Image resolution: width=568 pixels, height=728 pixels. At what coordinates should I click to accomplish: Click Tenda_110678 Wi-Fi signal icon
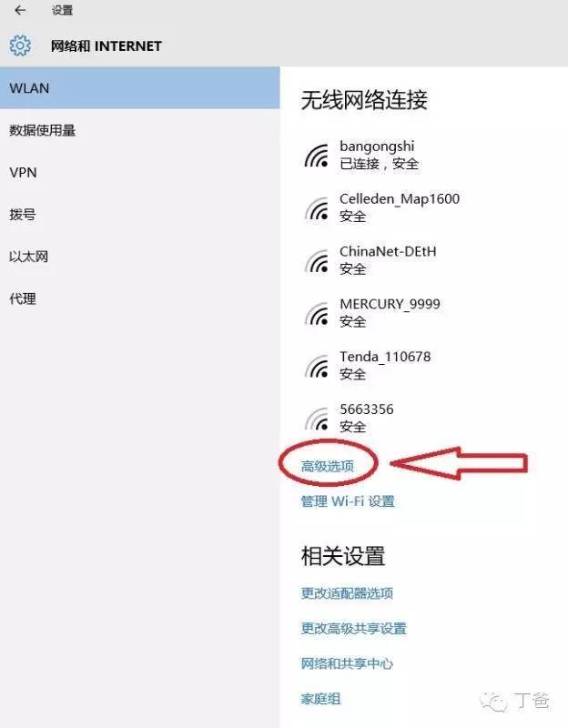tap(317, 366)
